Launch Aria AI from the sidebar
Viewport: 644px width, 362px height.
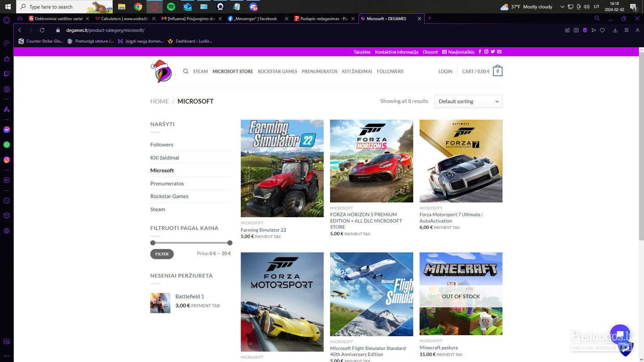pyautogui.click(x=6, y=109)
